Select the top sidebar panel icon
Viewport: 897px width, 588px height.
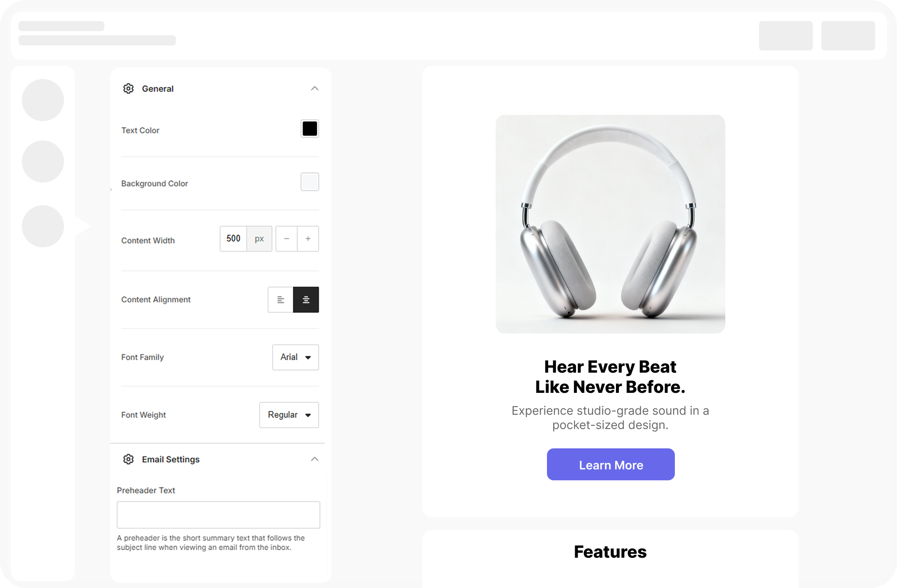click(x=42, y=100)
